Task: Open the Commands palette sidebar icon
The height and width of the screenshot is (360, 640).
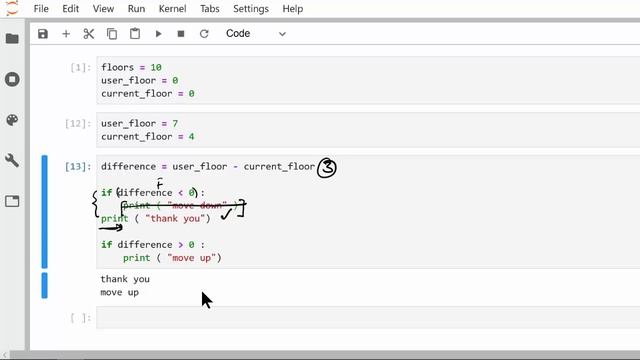Action: (12, 120)
